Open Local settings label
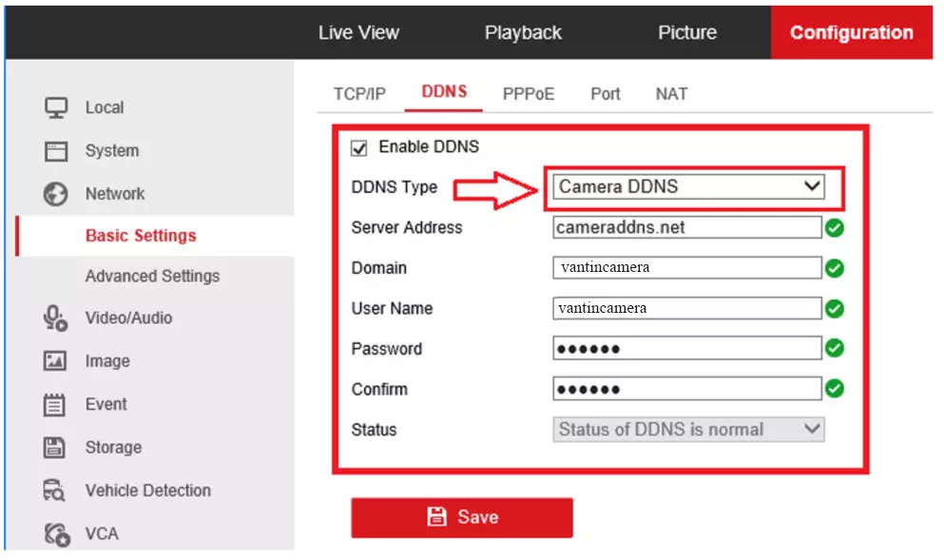 pos(105,107)
